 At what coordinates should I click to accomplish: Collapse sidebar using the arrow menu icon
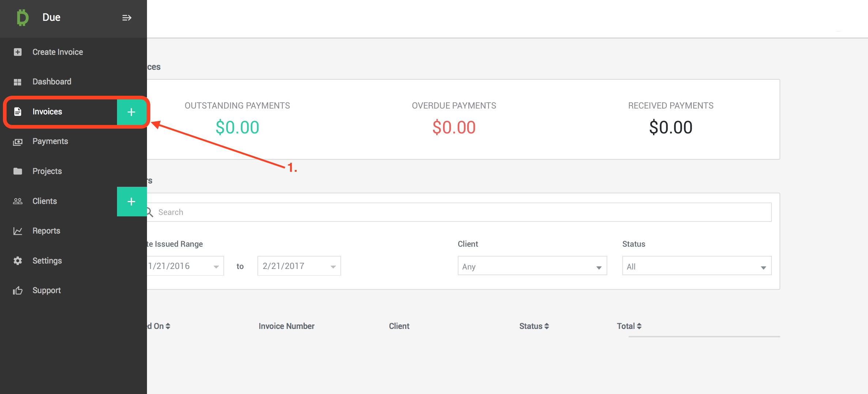click(x=127, y=18)
